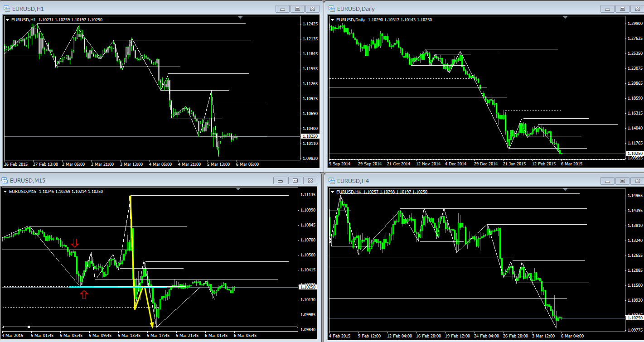The height and width of the screenshot is (342, 644).
Task: Click the chart shift marker on H1 chart
Action: 241,18
